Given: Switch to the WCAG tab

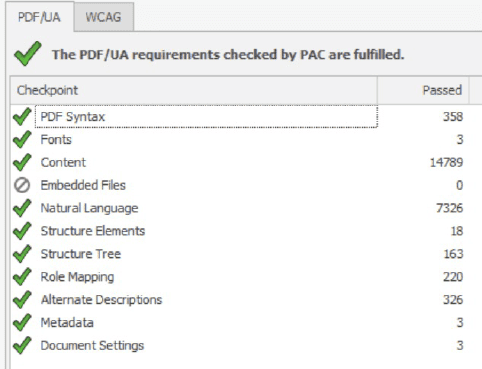Looking at the screenshot, I should point(104,17).
